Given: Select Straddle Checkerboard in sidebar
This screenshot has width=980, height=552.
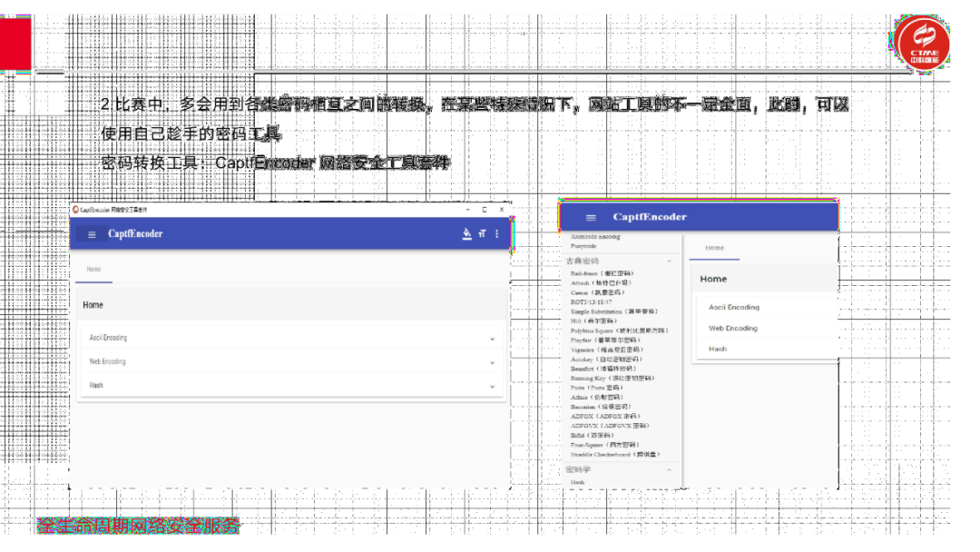Looking at the screenshot, I should (x=615, y=455).
